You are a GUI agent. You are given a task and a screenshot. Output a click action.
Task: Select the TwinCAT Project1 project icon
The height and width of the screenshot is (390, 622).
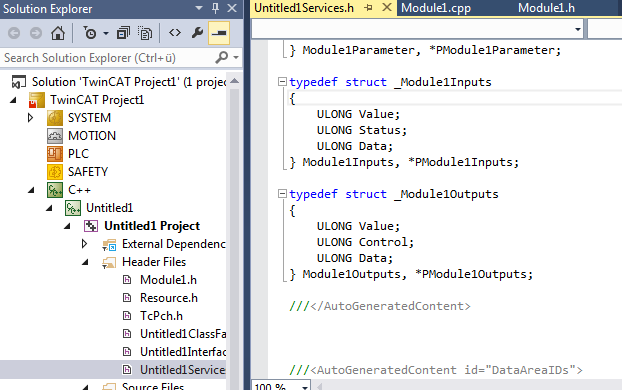click(36, 100)
